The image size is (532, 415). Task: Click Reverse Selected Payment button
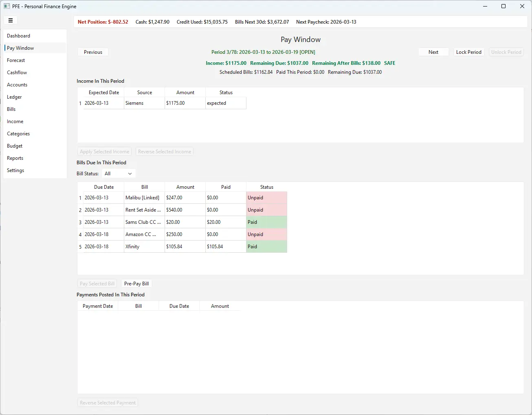[x=108, y=403]
